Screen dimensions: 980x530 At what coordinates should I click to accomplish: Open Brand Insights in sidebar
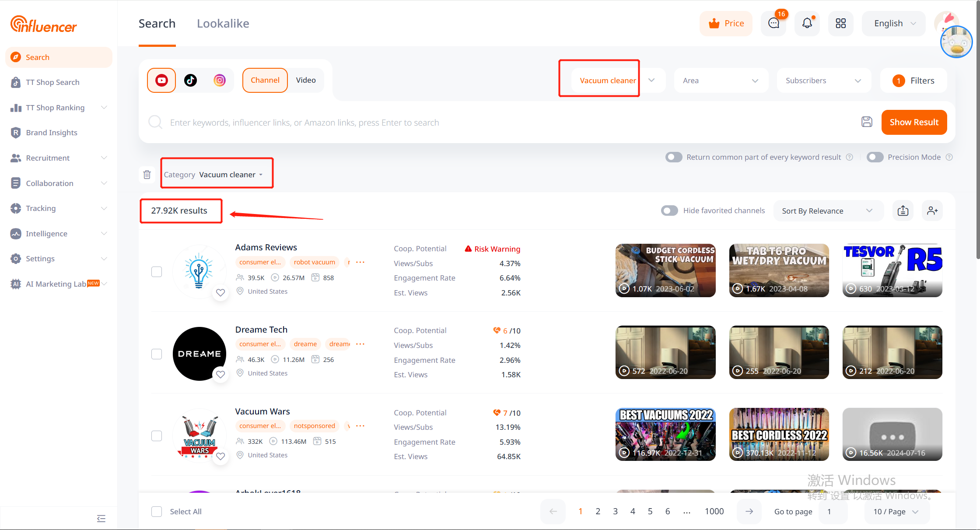point(51,133)
